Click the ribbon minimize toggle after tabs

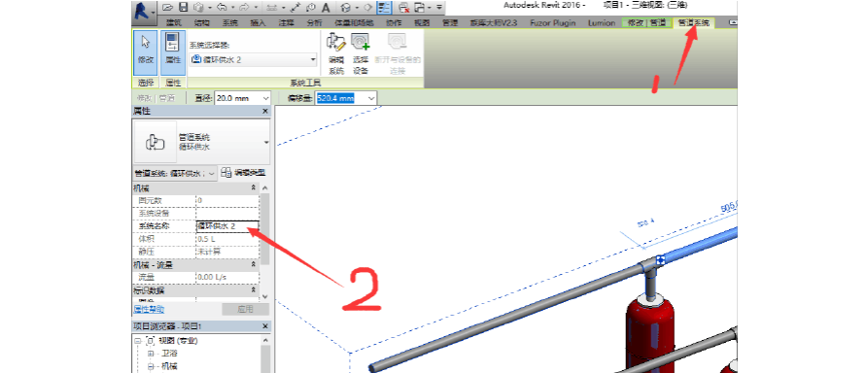point(734,22)
